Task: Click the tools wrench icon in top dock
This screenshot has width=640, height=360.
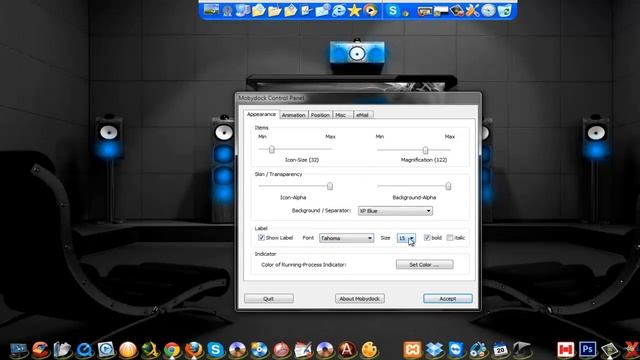Action: point(472,11)
